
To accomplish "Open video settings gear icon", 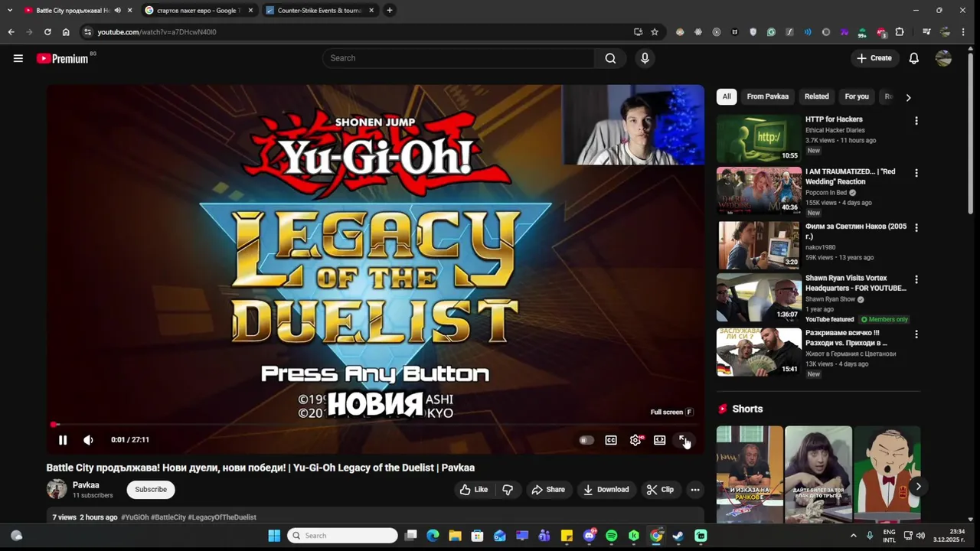I will tap(635, 440).
